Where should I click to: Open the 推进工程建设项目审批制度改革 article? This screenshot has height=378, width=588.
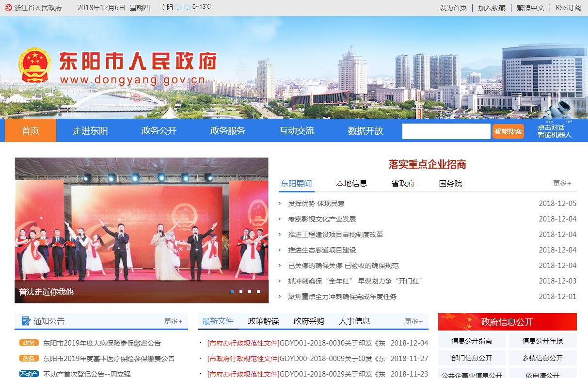335,235
